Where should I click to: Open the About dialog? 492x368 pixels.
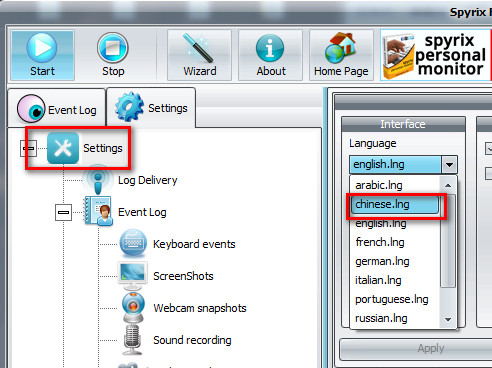[x=270, y=55]
